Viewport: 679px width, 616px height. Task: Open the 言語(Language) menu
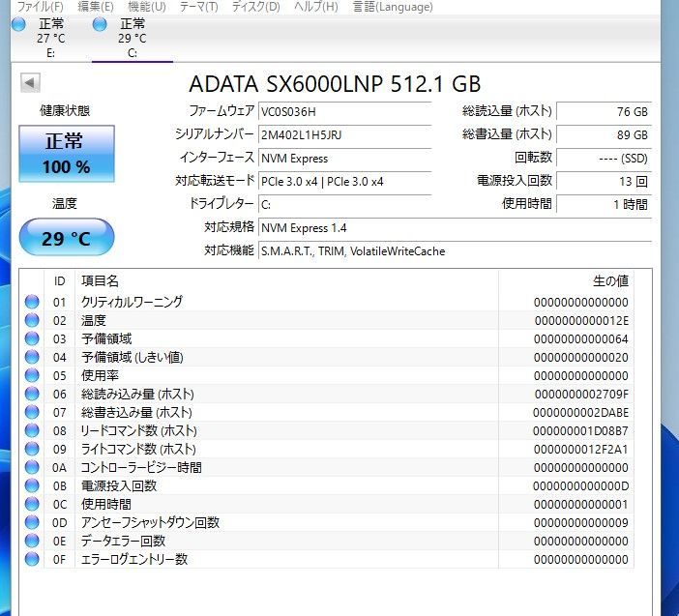click(x=393, y=7)
